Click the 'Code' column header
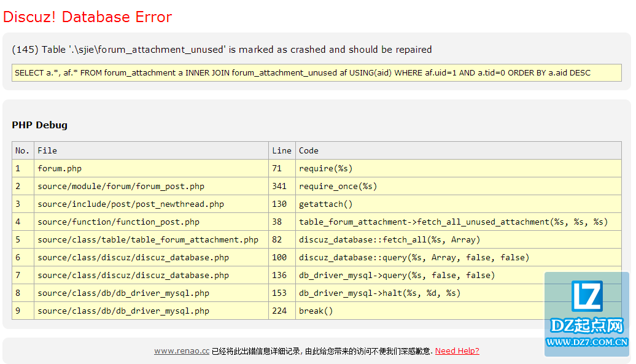The width and height of the screenshot is (636, 364). (x=459, y=150)
